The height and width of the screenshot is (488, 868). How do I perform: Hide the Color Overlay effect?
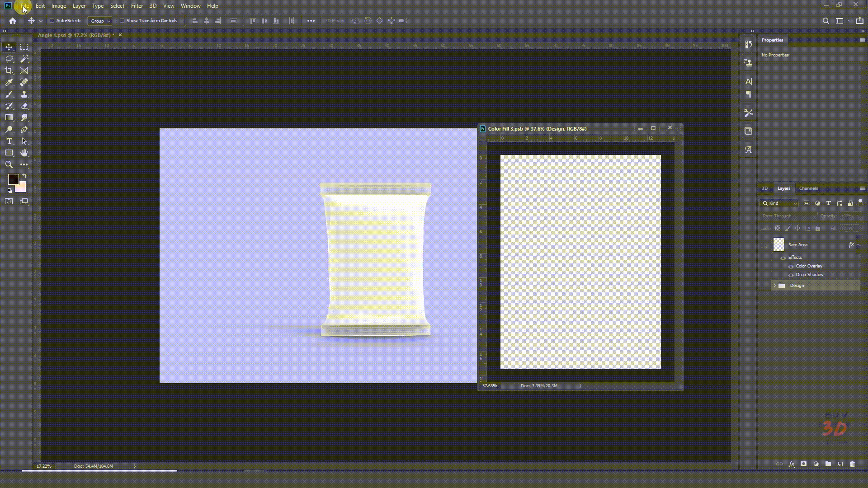(791, 266)
